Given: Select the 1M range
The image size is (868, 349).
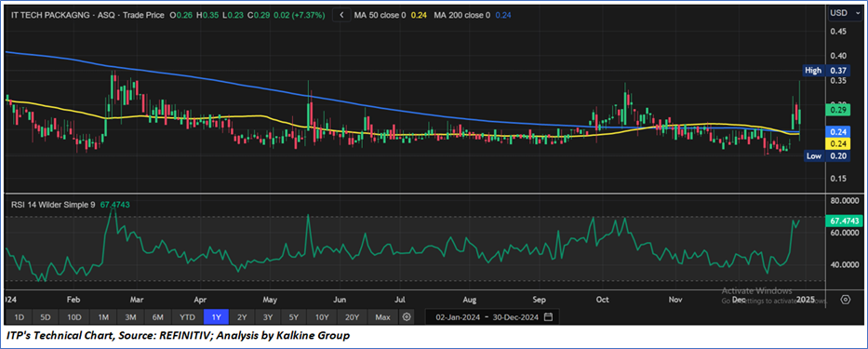Looking at the screenshot, I should click(103, 316).
